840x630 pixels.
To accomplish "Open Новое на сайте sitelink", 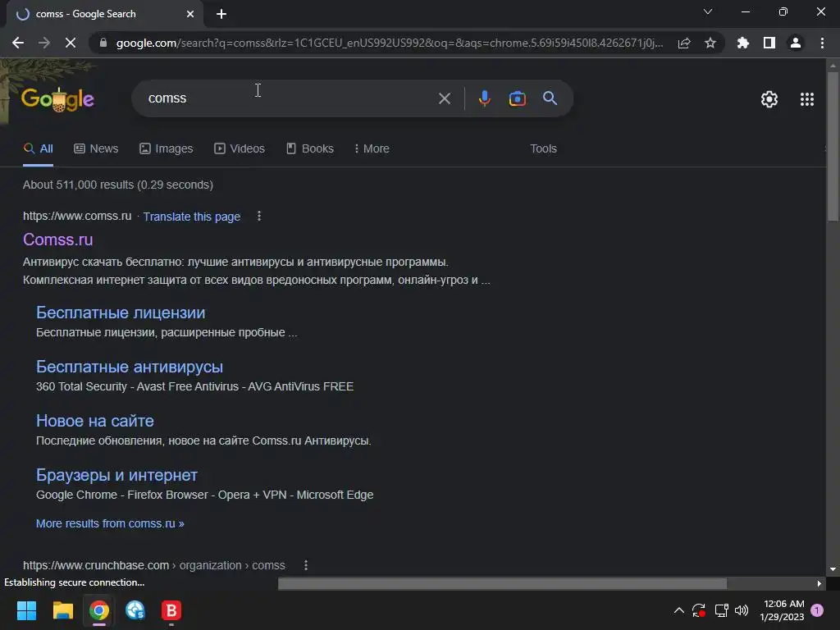I will (x=95, y=421).
